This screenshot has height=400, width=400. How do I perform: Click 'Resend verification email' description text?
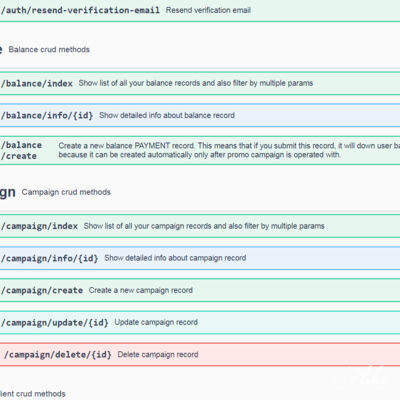tap(208, 10)
